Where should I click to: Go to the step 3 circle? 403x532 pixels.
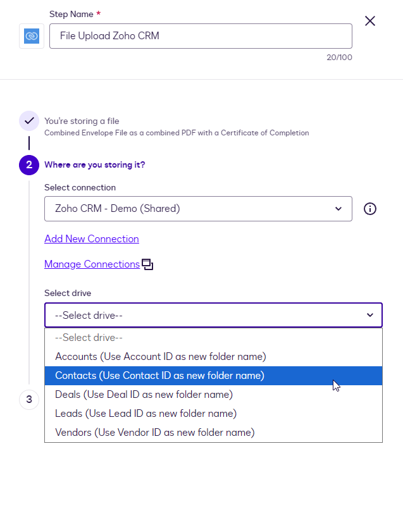tap(29, 400)
